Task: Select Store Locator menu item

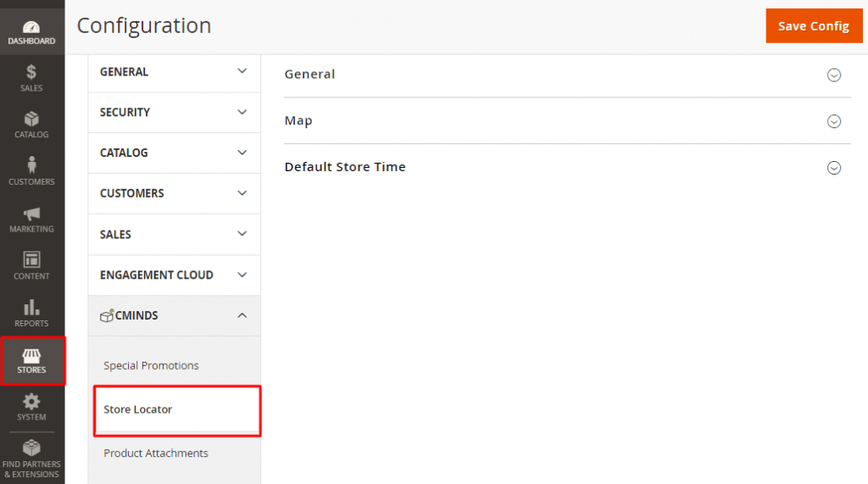Action: (138, 409)
